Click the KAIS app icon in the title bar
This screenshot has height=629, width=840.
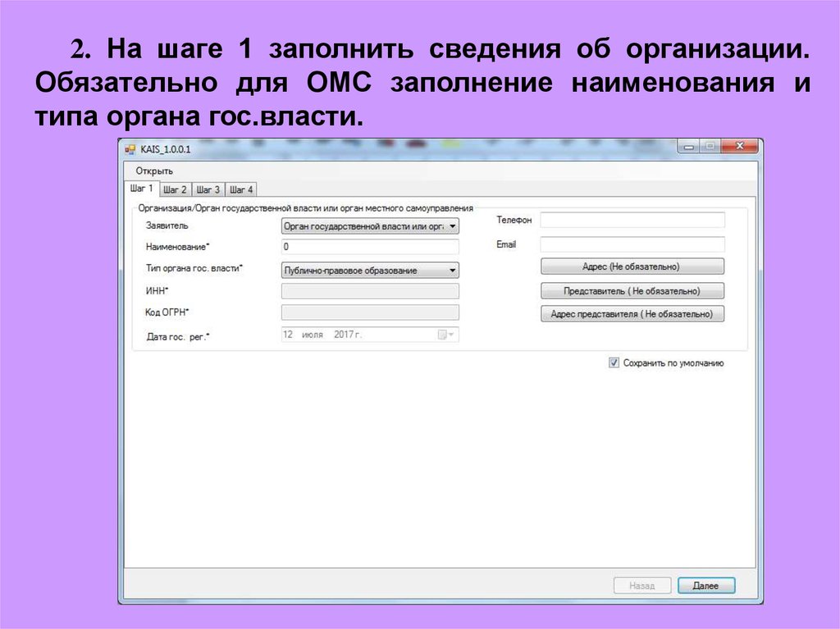(130, 149)
